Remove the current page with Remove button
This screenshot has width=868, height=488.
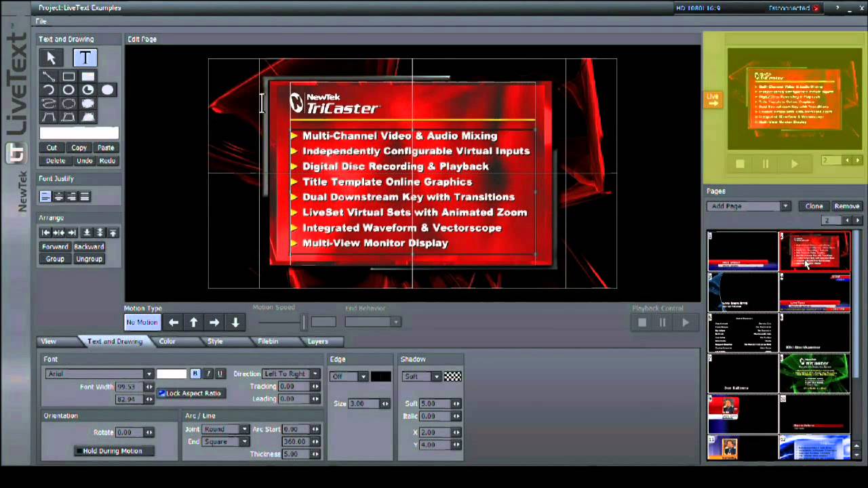(x=846, y=206)
